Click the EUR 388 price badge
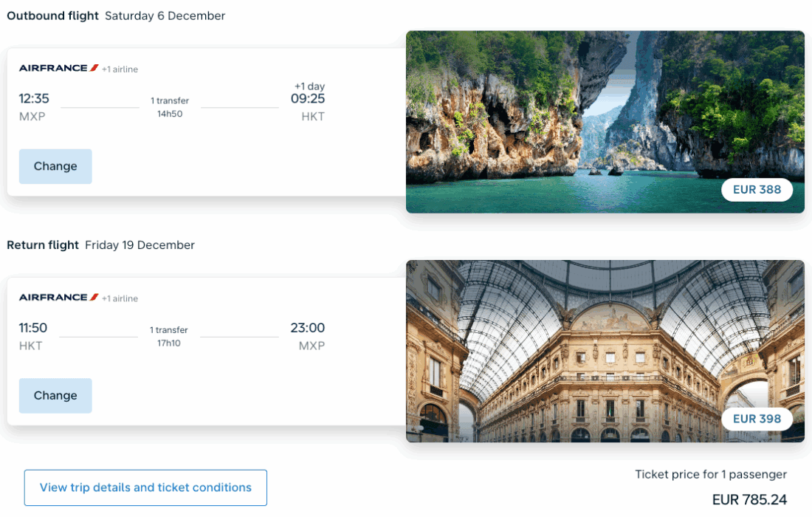This screenshot has width=812, height=517. click(757, 190)
